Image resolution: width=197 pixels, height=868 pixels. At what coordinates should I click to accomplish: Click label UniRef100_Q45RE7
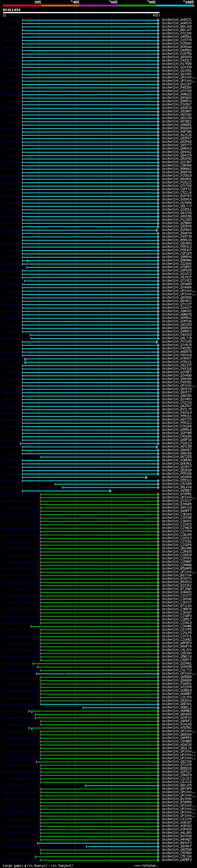click(177, 491)
